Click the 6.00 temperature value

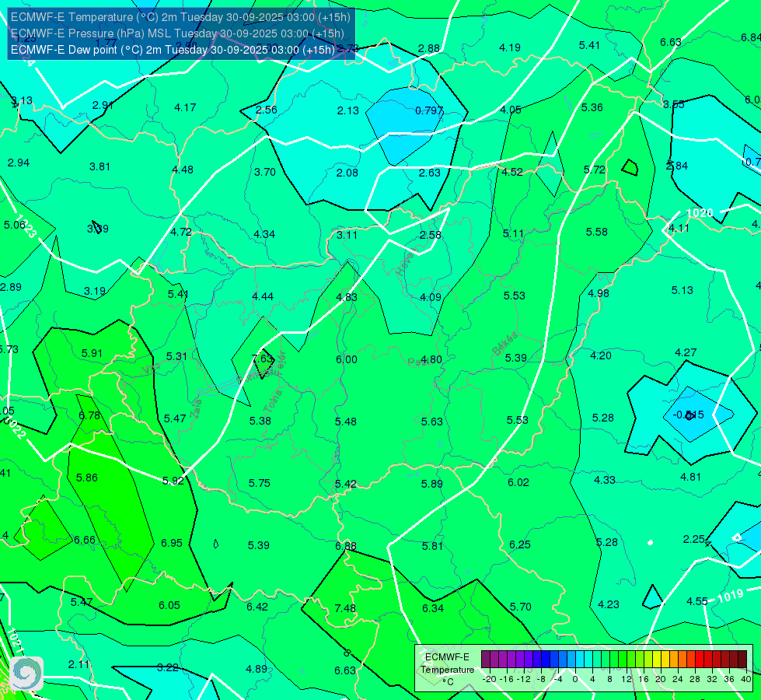point(347,359)
